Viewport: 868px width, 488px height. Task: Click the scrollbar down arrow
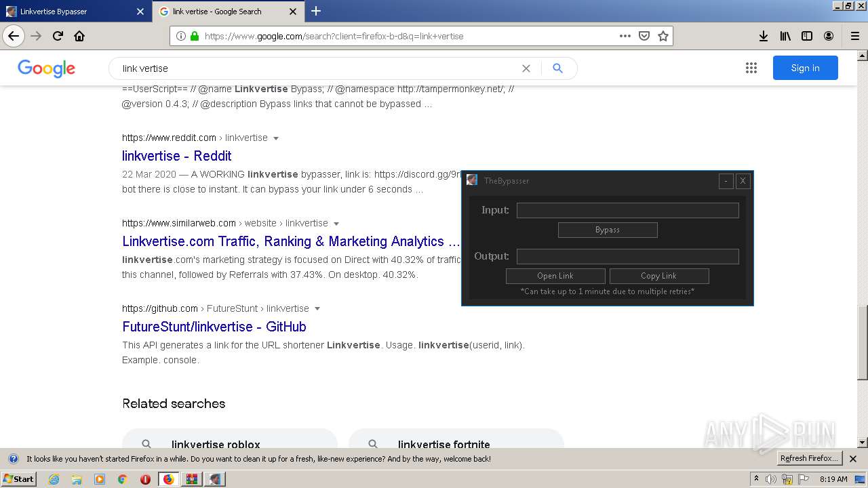(863, 443)
